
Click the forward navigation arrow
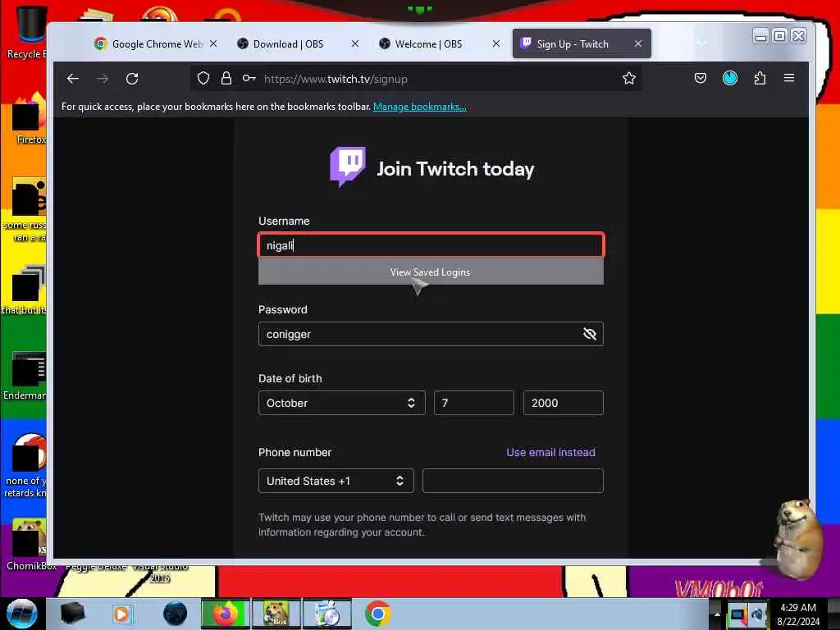(103, 79)
